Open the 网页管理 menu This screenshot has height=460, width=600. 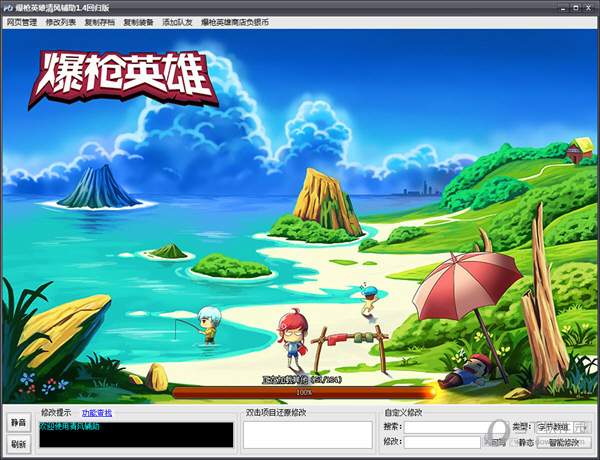click(x=22, y=22)
